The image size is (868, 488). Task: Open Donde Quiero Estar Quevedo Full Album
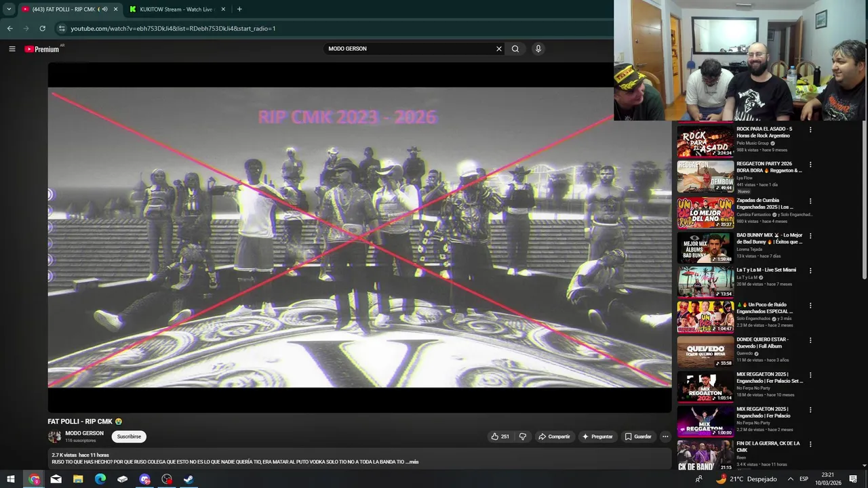coord(763,342)
